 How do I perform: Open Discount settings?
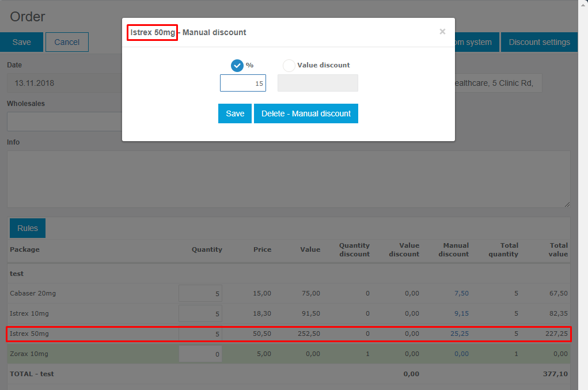point(539,42)
